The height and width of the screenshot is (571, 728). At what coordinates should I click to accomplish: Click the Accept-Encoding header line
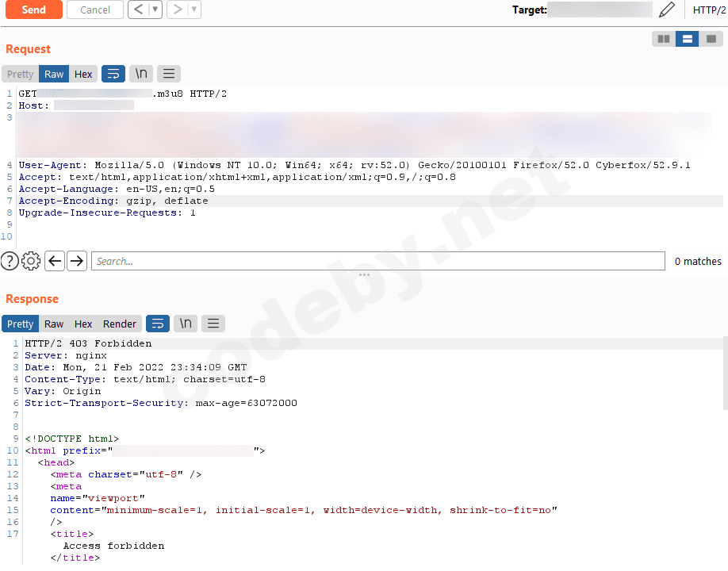coord(113,201)
